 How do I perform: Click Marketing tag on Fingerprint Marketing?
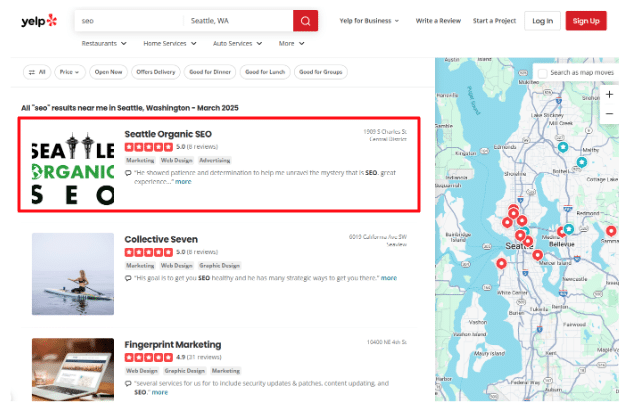[x=226, y=371]
